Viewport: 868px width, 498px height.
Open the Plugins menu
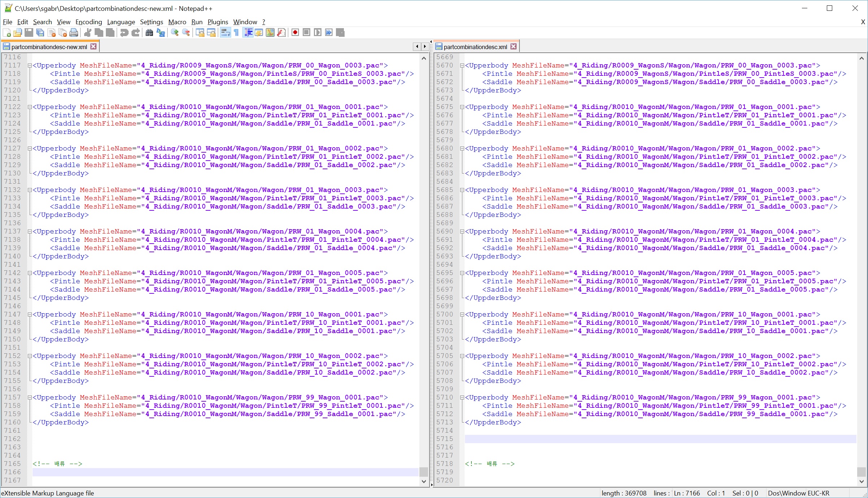pos(217,22)
